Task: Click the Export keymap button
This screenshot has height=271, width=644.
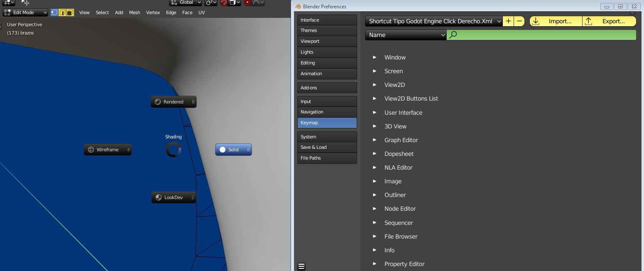Action: click(x=609, y=21)
